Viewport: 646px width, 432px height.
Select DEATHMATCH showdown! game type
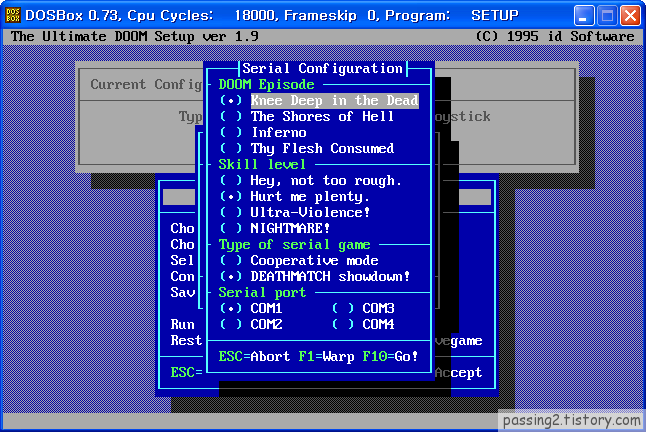point(315,277)
